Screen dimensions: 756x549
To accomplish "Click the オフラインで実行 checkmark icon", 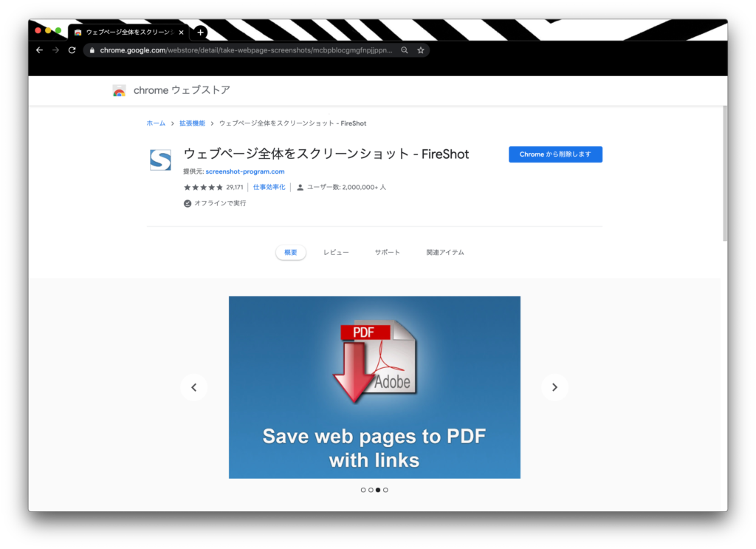I will coord(188,204).
